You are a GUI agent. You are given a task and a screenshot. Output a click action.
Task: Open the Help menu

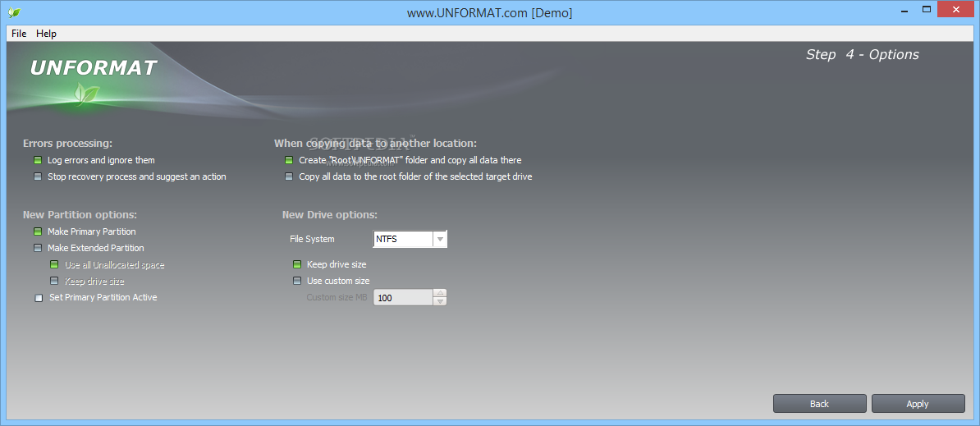point(46,34)
